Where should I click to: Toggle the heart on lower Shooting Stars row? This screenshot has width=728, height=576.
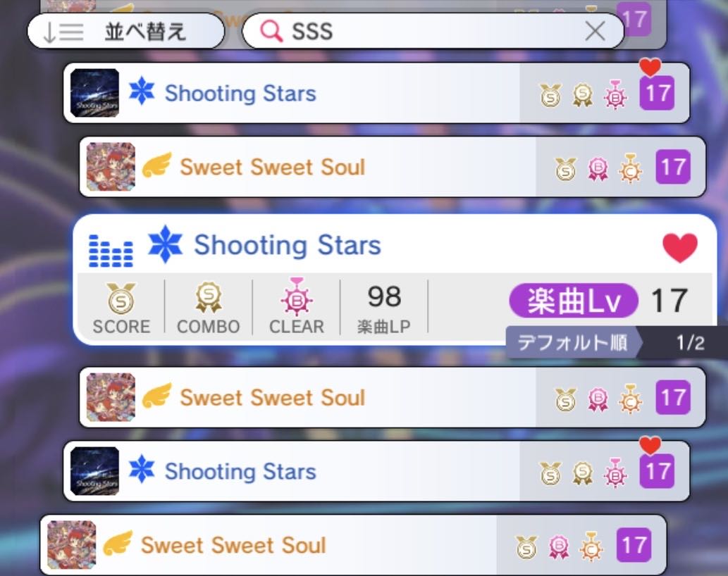click(x=650, y=446)
